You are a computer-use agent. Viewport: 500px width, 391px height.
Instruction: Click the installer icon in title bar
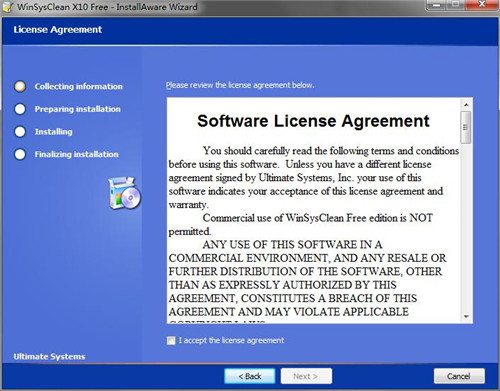click(7, 7)
